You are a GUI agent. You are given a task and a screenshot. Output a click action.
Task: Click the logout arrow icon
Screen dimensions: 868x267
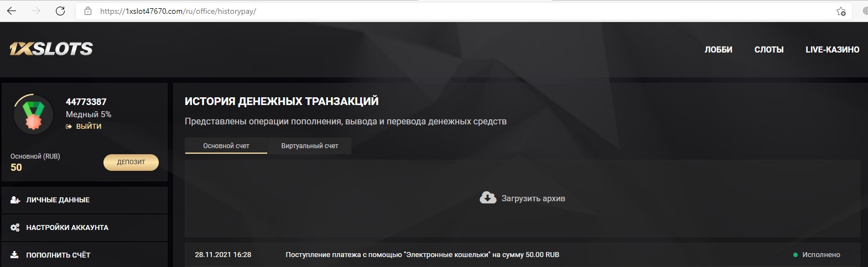click(x=69, y=127)
